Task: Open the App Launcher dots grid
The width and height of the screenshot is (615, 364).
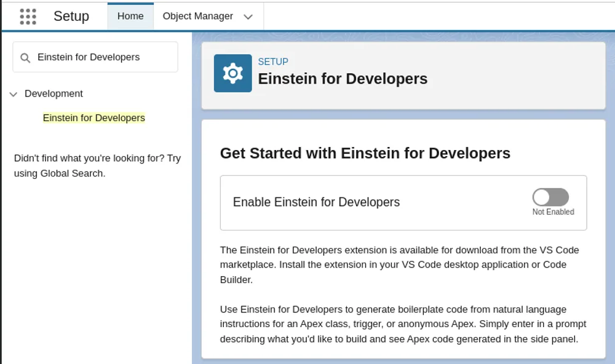Action: pyautogui.click(x=28, y=17)
